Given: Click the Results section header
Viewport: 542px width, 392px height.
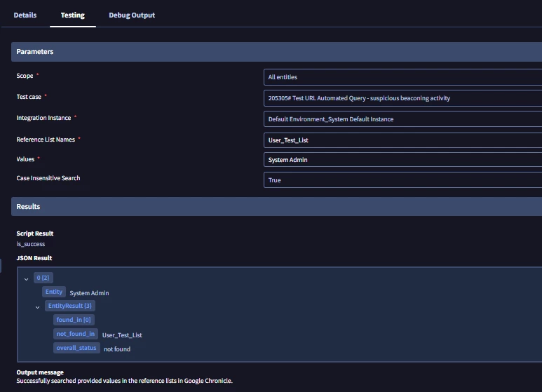Looking at the screenshot, I should pyautogui.click(x=276, y=207).
